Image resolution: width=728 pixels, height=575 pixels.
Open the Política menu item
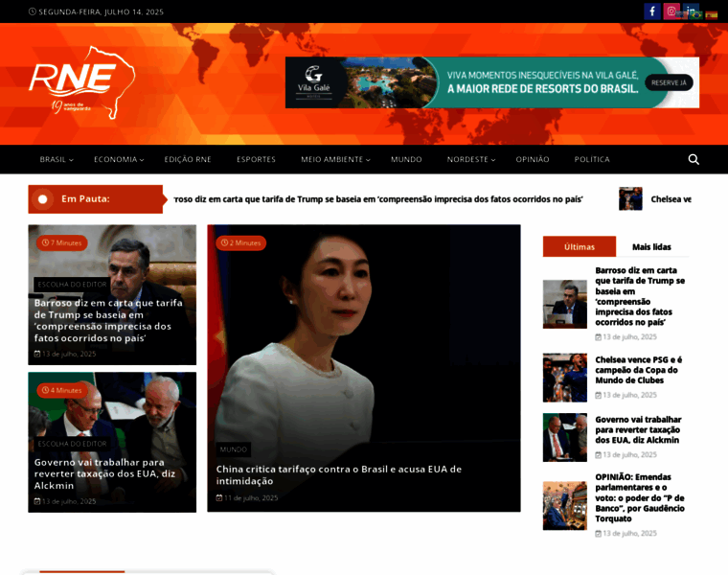(x=592, y=159)
